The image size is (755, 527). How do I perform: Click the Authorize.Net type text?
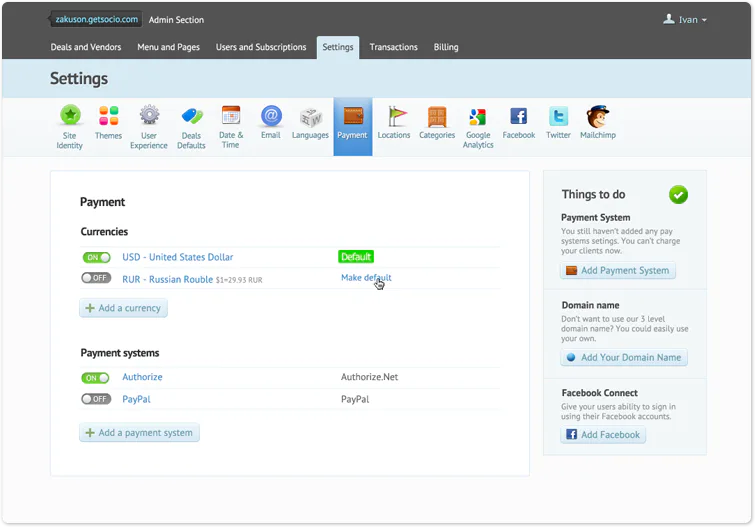pyautogui.click(x=369, y=377)
